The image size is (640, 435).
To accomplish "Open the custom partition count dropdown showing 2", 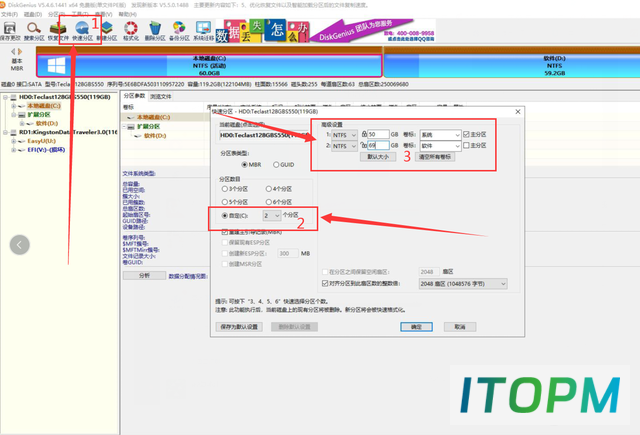I will tap(271, 215).
